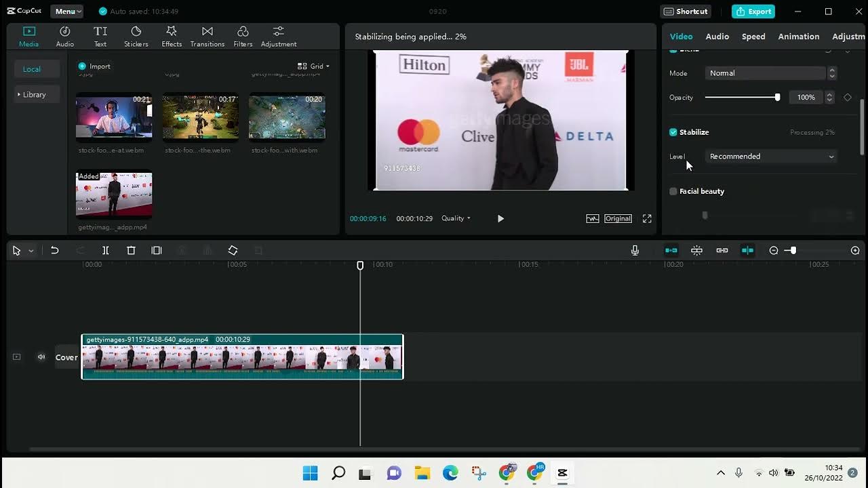The width and height of the screenshot is (868, 488).
Task: Open the preview Quality dropdown
Action: tap(456, 218)
